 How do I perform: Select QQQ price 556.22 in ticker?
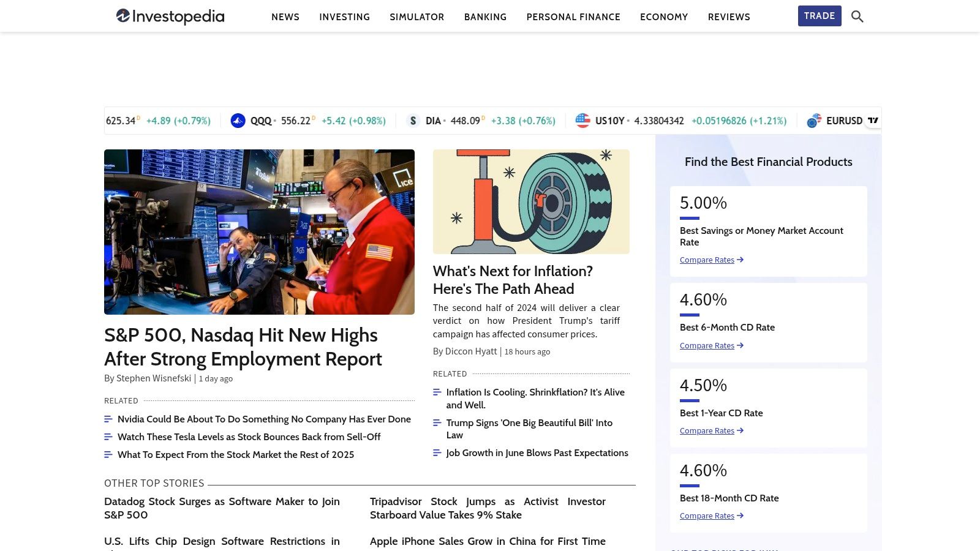pyautogui.click(x=296, y=121)
